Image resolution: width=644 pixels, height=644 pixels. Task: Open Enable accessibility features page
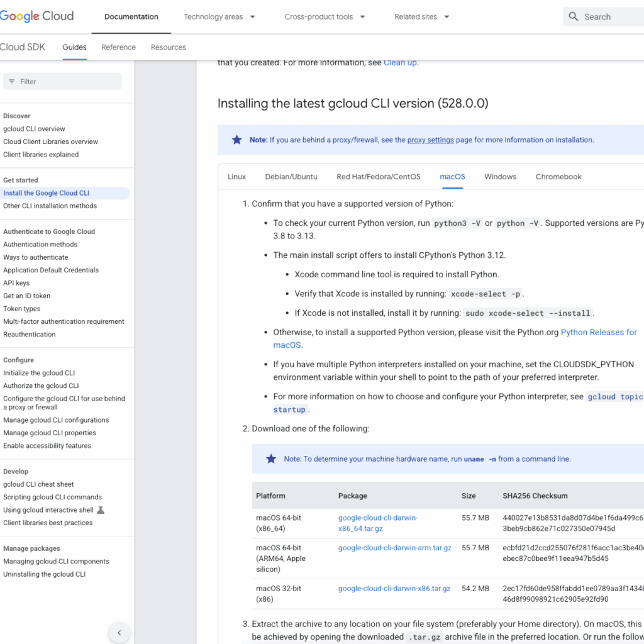pyautogui.click(x=47, y=446)
